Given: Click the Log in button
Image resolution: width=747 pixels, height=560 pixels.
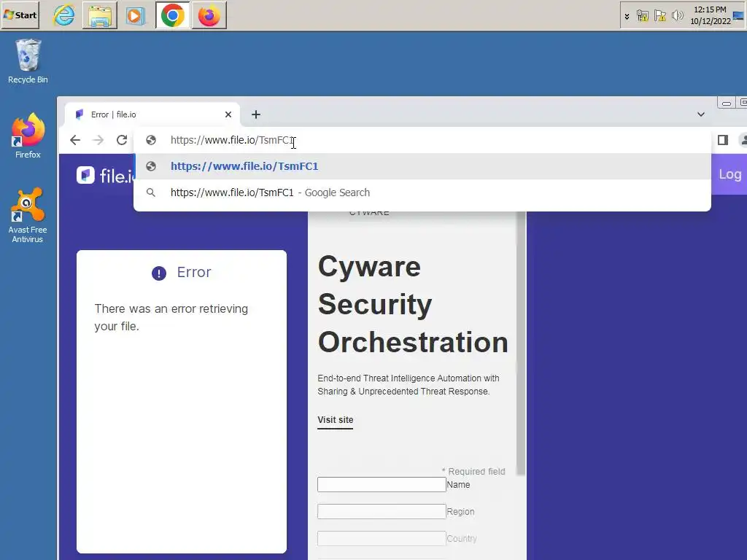Looking at the screenshot, I should [x=729, y=174].
